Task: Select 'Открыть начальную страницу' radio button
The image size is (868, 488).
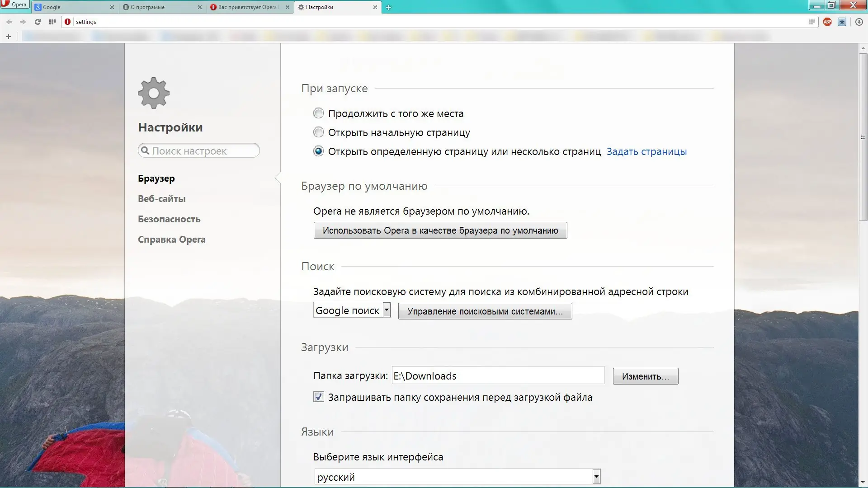Action: [x=319, y=132]
